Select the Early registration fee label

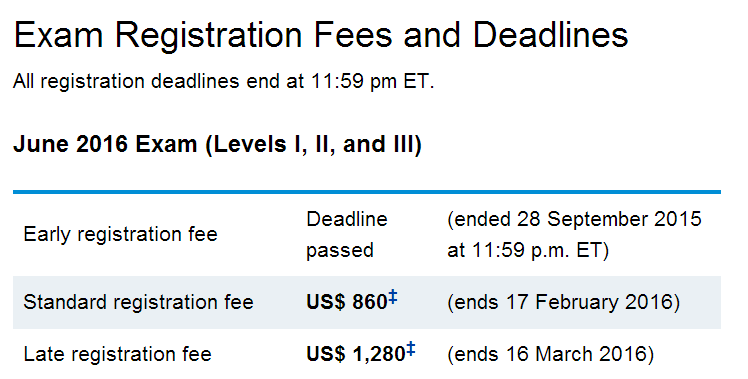tap(120, 234)
